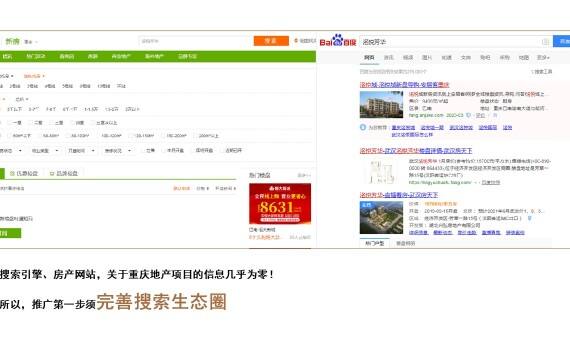The image size is (570, 360).
Task: Click inside the Baidu search input field
Action: [x=451, y=42]
